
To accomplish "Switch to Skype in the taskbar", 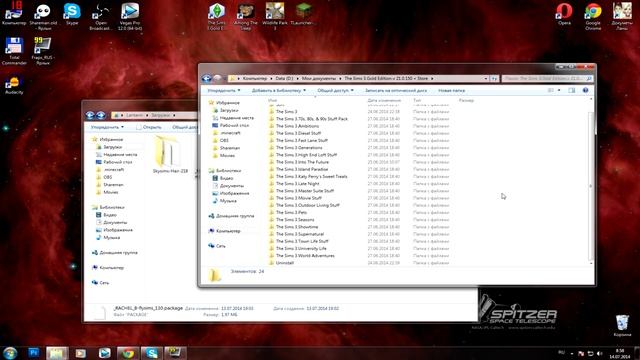I will click(x=151, y=353).
